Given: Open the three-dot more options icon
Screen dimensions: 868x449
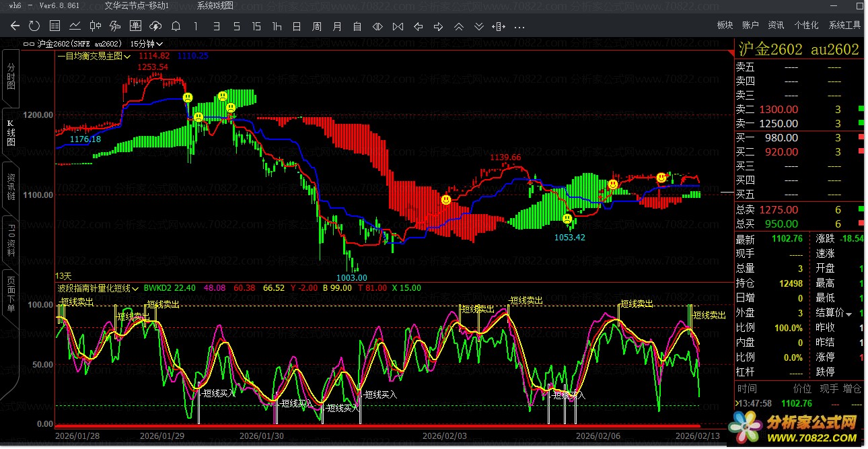Looking at the screenshot, I should 519,27.
